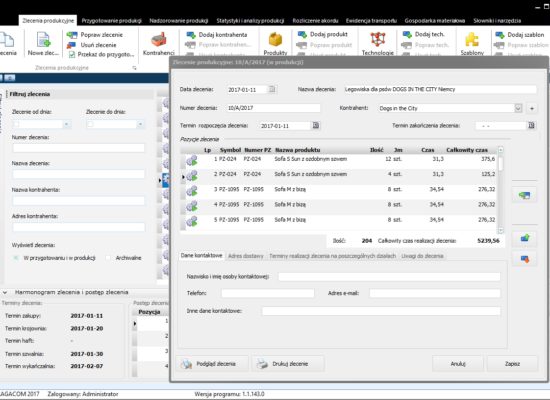Click Adres kontrahenta filter field
The image size is (550, 400).
(x=79, y=227)
